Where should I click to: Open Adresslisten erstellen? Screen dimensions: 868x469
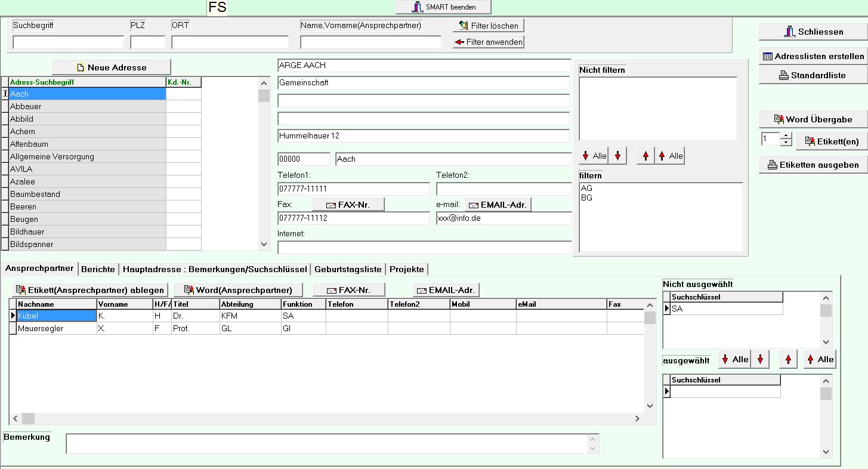tap(813, 56)
